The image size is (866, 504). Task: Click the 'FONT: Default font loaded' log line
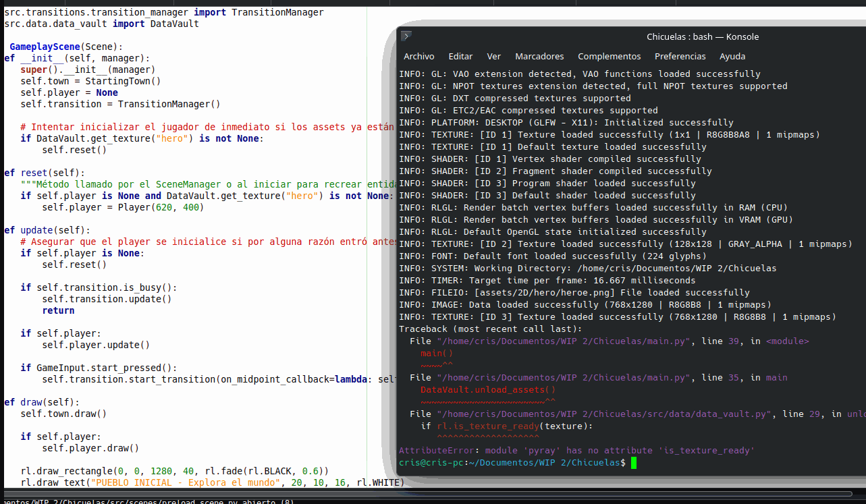coord(553,256)
